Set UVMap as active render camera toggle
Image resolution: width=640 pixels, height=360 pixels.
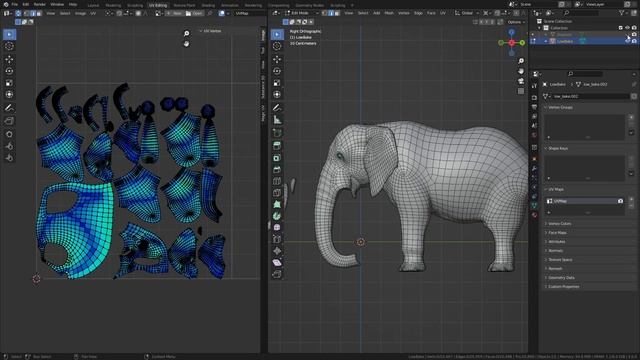coord(620,201)
